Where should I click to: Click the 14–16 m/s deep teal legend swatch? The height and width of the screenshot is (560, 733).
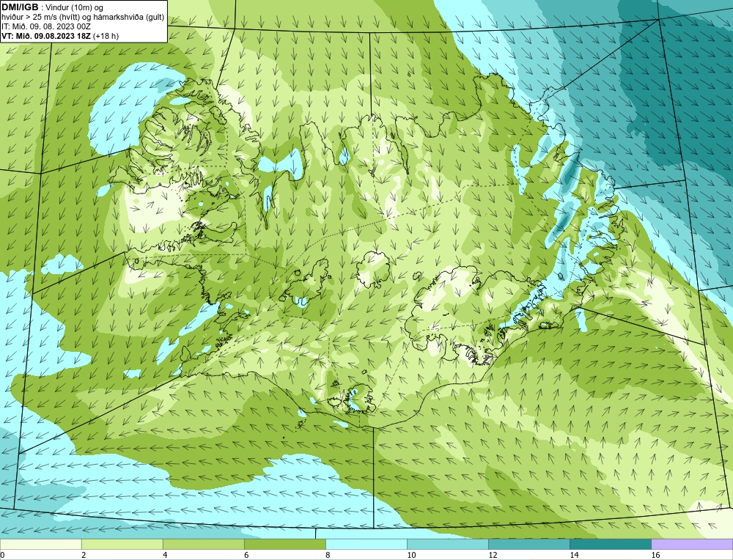pyautogui.click(x=610, y=544)
